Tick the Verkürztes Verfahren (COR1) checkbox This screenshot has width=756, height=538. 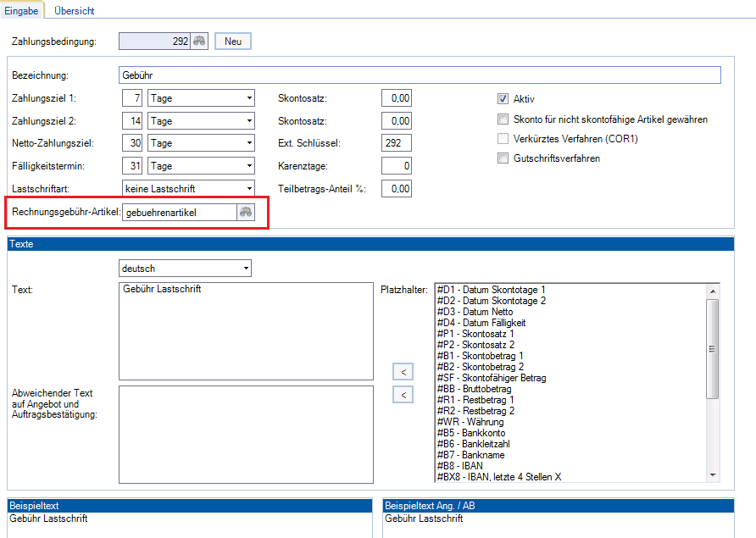click(503, 139)
